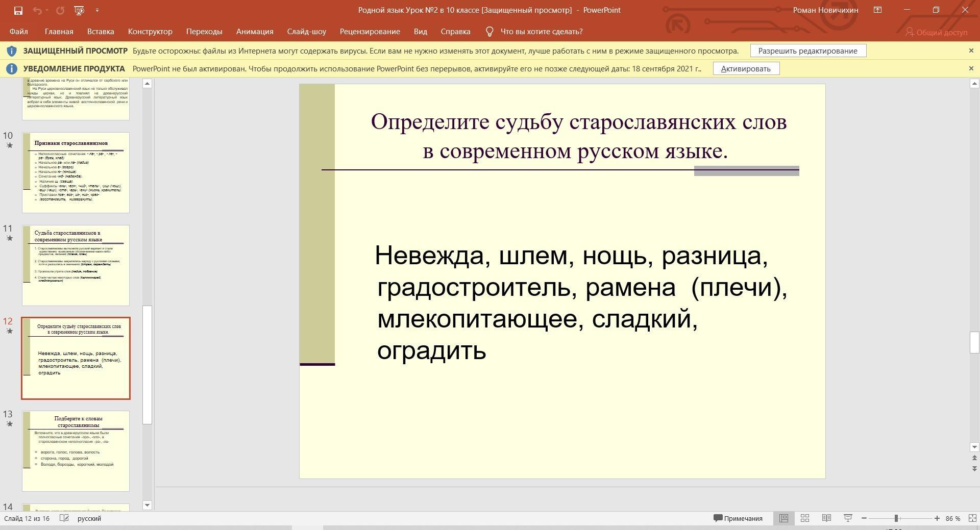Click the Save icon in the quick access toolbar
This screenshot has height=530, width=980.
18,10
